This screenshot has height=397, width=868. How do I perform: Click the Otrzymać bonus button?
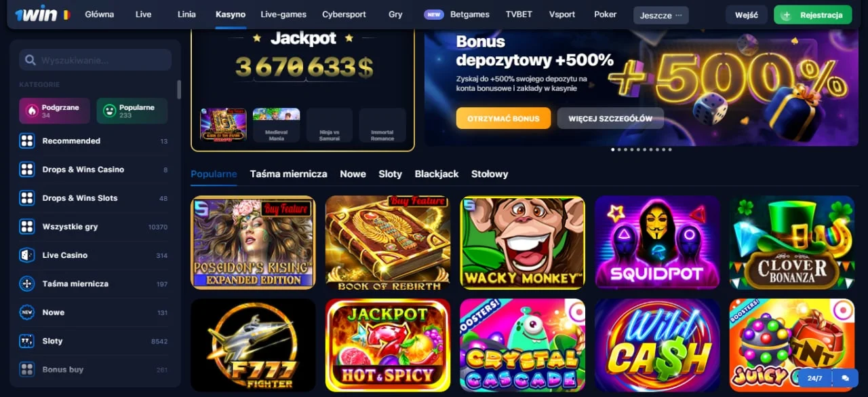(503, 118)
